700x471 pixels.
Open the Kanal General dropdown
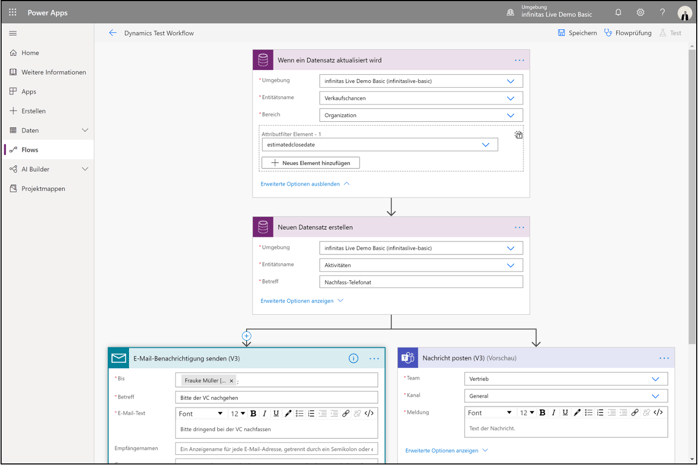click(x=566, y=396)
